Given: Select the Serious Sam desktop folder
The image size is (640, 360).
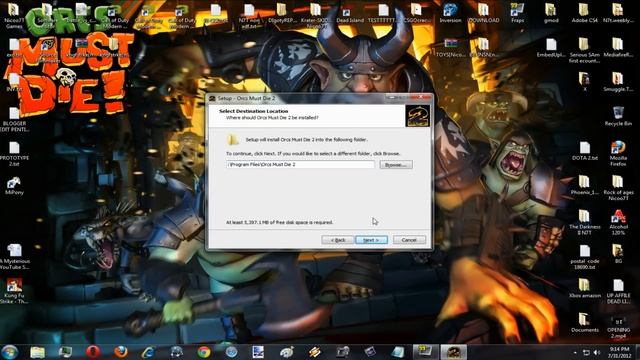Looking at the screenshot, I should point(584,51).
